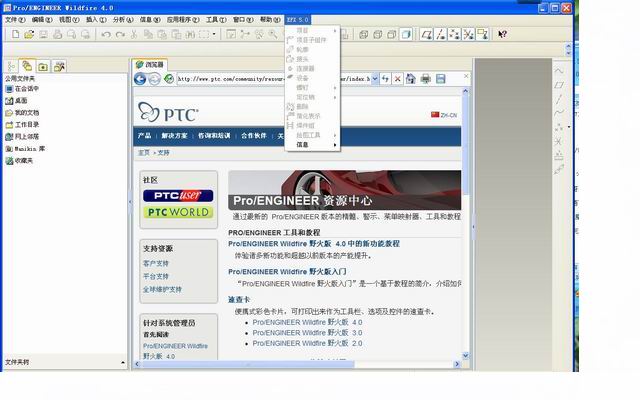
Task: Select the wireframe display icon
Action: tap(363, 34)
